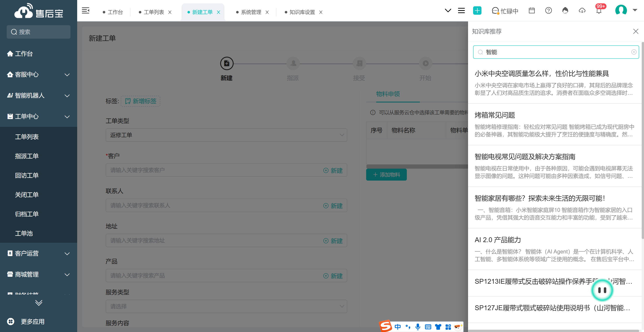Image resolution: width=644 pixels, height=332 pixels.
Task: Click the floating pause-like robot button
Action: coord(602,290)
